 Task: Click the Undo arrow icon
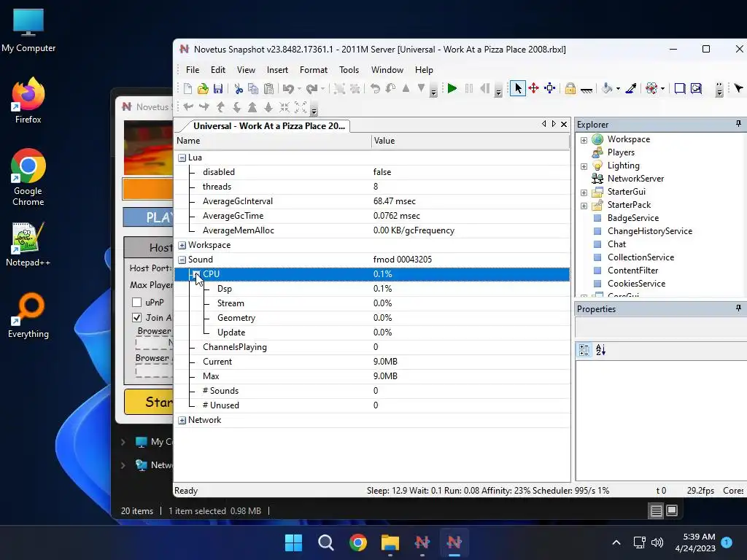(287, 88)
